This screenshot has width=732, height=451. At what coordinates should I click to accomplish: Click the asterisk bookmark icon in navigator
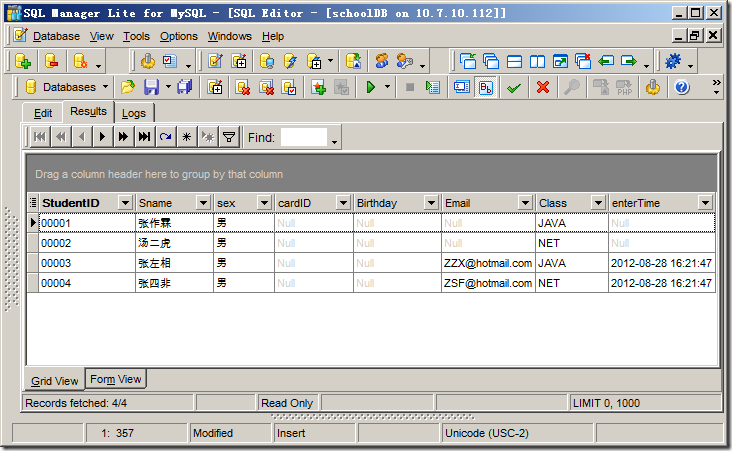coord(186,137)
